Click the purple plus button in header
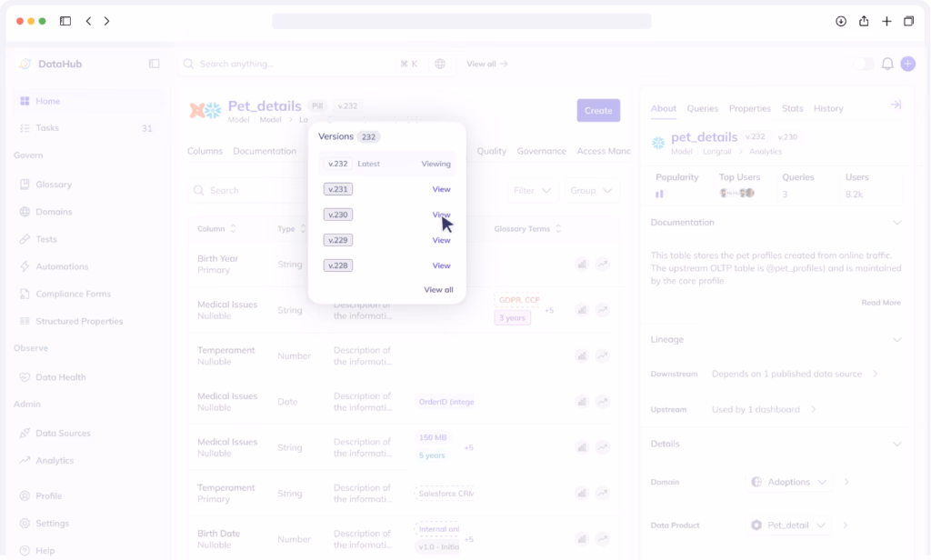The width and height of the screenshot is (931, 560). (x=907, y=64)
